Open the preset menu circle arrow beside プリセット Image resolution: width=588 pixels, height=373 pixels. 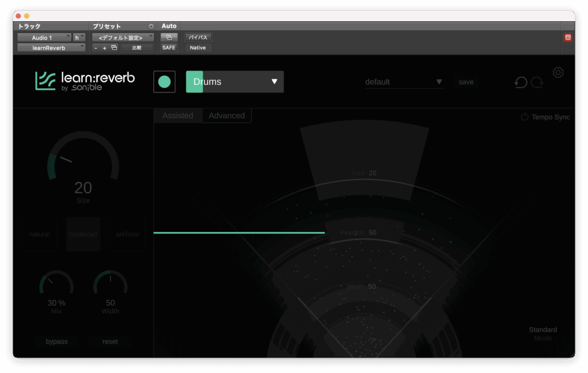(151, 26)
